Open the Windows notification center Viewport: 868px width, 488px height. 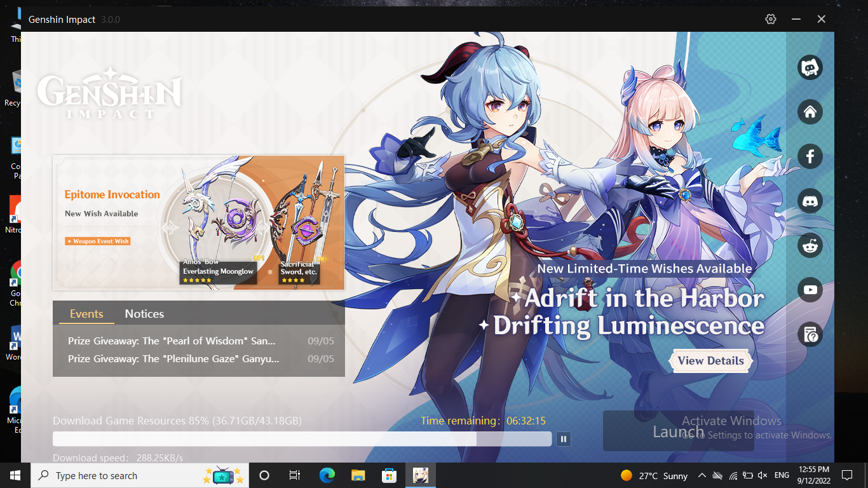click(x=846, y=475)
